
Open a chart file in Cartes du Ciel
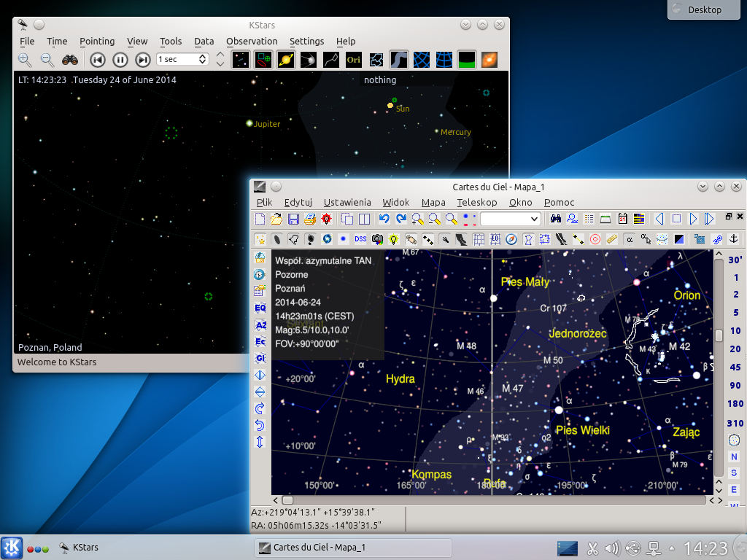pyautogui.click(x=276, y=219)
